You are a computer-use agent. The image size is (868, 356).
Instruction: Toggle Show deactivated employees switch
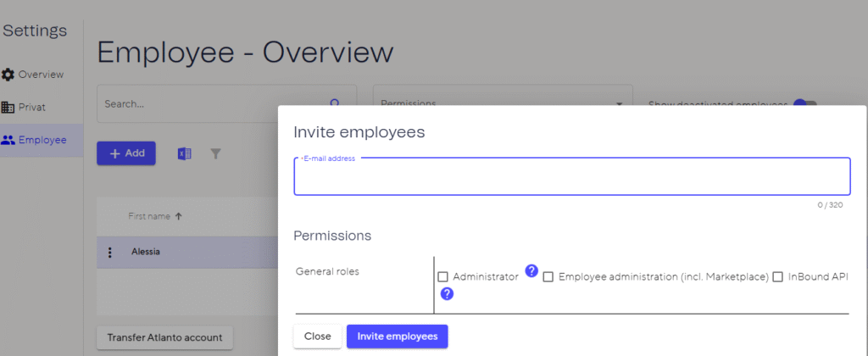tap(804, 104)
